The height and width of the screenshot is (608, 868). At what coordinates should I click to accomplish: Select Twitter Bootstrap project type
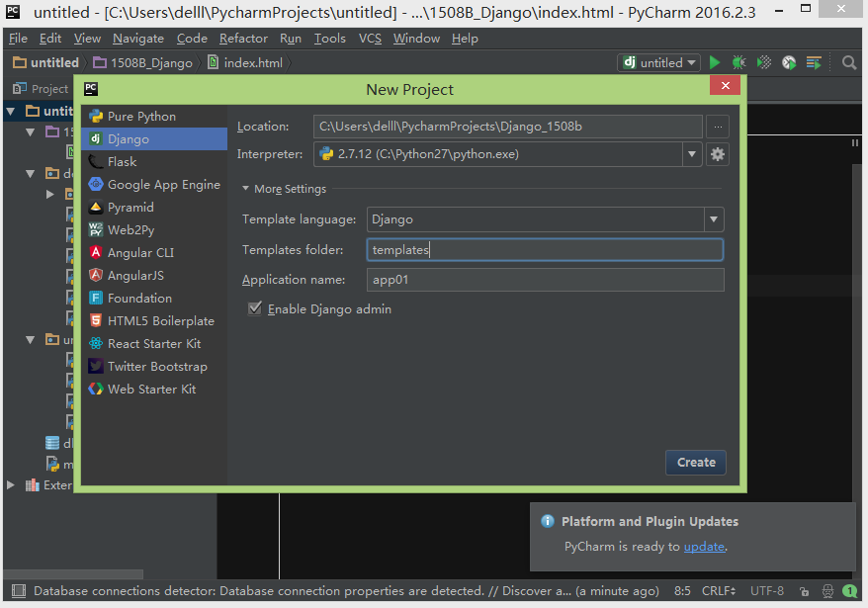[154, 366]
